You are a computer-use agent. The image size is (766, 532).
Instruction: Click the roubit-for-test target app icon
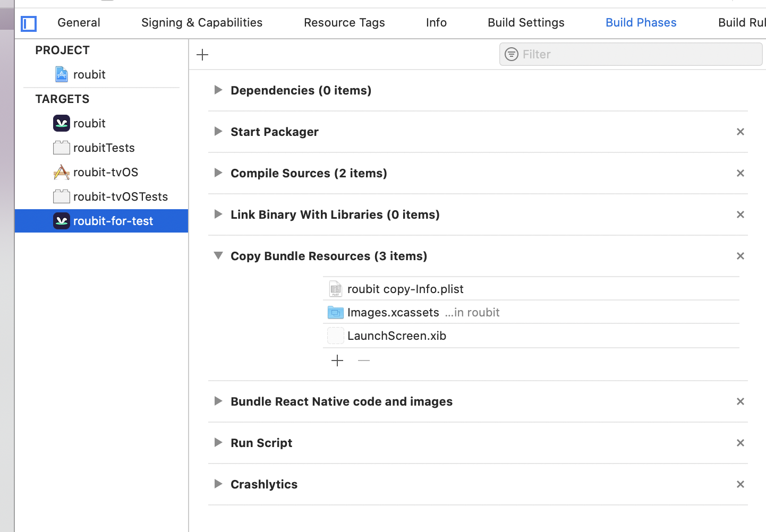(x=62, y=221)
